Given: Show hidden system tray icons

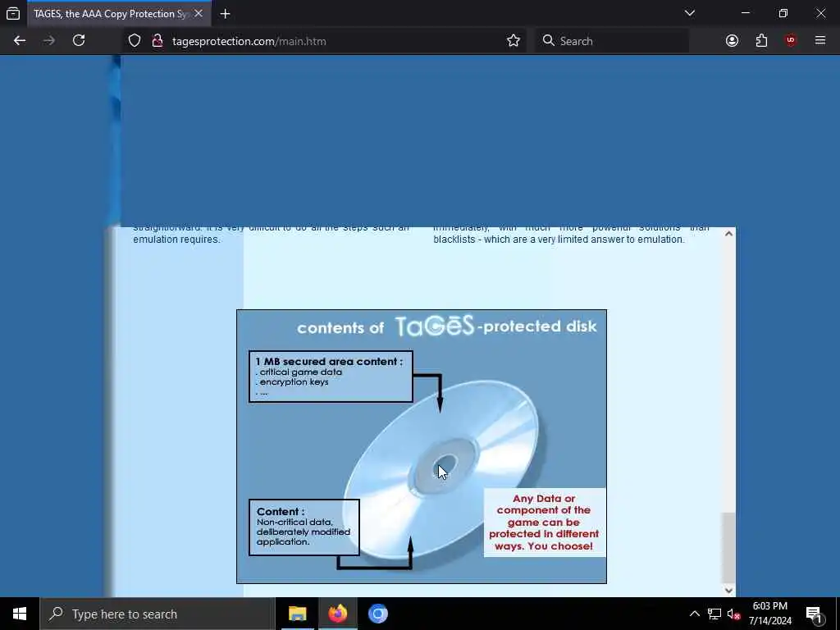Looking at the screenshot, I should pyautogui.click(x=694, y=614).
